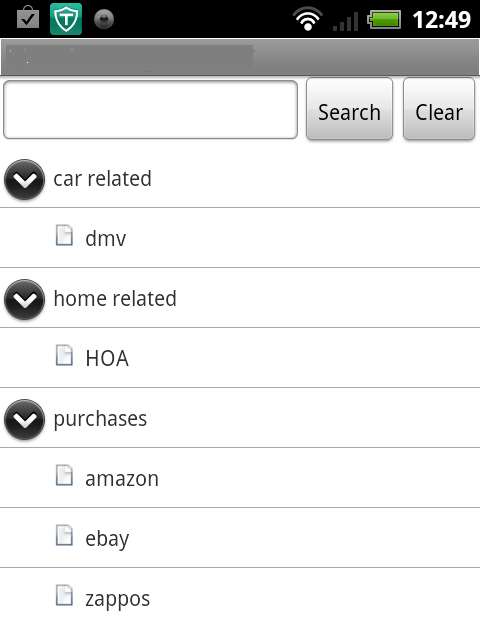Click the HOA document icon
Image resolution: width=480 pixels, height=626 pixels.
pos(64,355)
